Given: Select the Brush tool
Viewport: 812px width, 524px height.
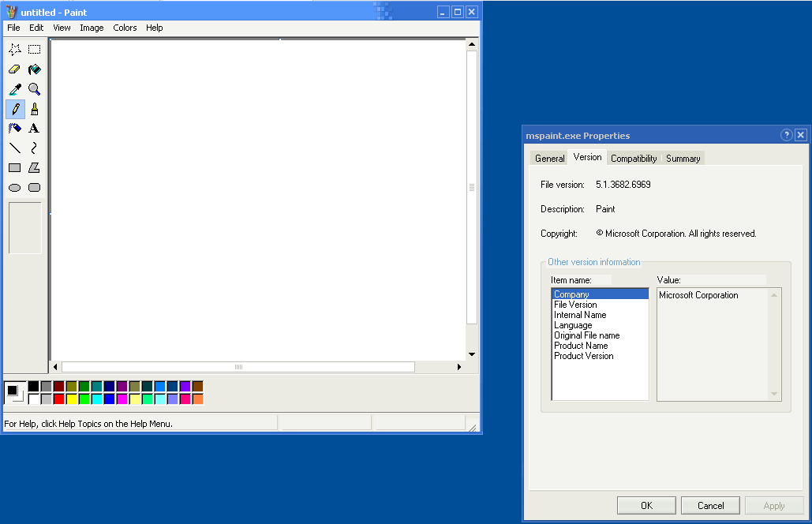Looking at the screenshot, I should (x=34, y=109).
